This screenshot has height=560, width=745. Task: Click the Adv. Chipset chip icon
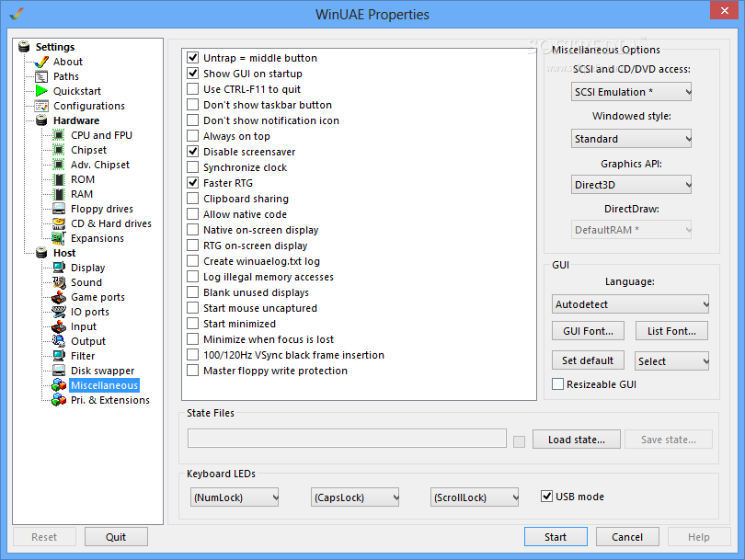[x=59, y=165]
